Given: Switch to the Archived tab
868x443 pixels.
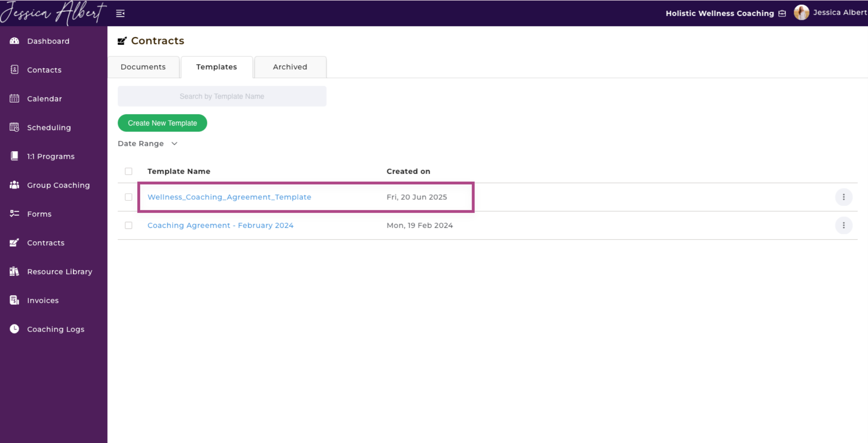Looking at the screenshot, I should click(x=290, y=67).
